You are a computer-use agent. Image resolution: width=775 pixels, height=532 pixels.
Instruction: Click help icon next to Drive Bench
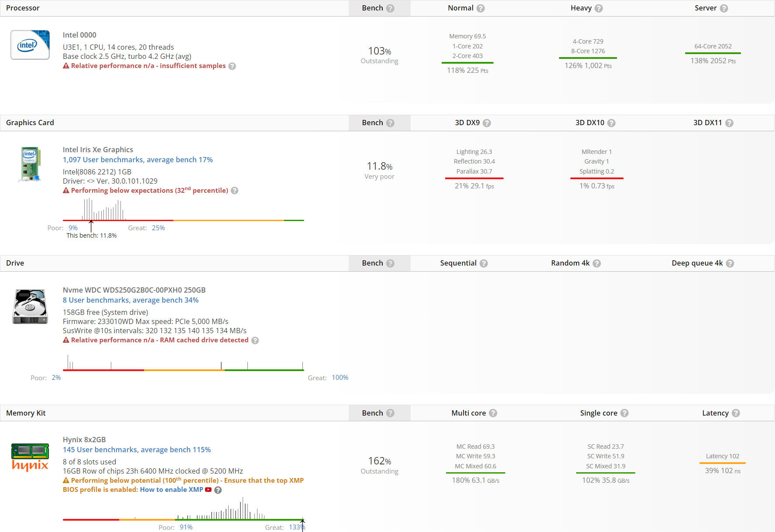point(390,263)
